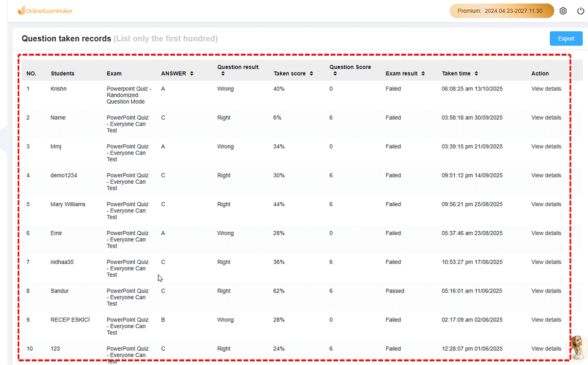Select student name demo1234
Image resolution: width=588 pixels, height=365 pixels.
point(64,175)
